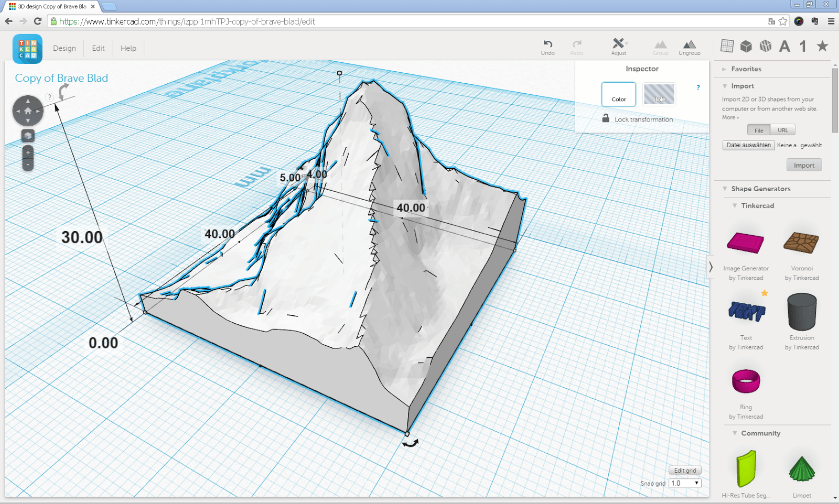Click the Ungroup icon
Screen dimensions: 839x504
tap(690, 46)
